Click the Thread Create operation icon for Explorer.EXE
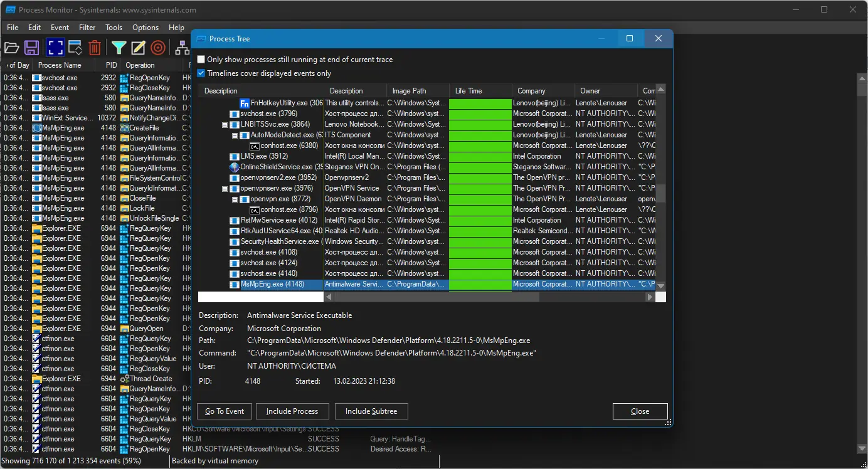The width and height of the screenshot is (868, 469). 124,379
